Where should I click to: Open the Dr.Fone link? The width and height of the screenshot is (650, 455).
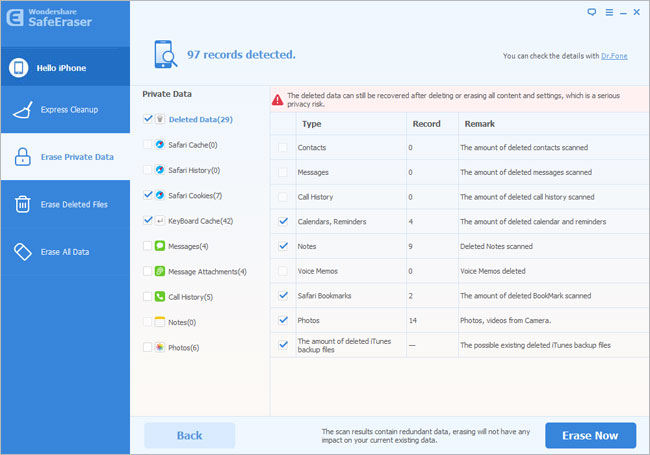[x=614, y=56]
